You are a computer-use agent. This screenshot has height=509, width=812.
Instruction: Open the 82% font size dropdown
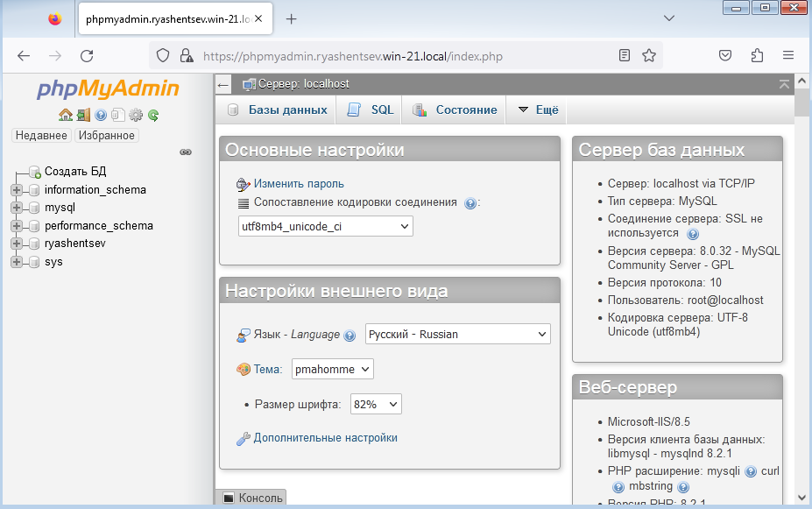376,405
